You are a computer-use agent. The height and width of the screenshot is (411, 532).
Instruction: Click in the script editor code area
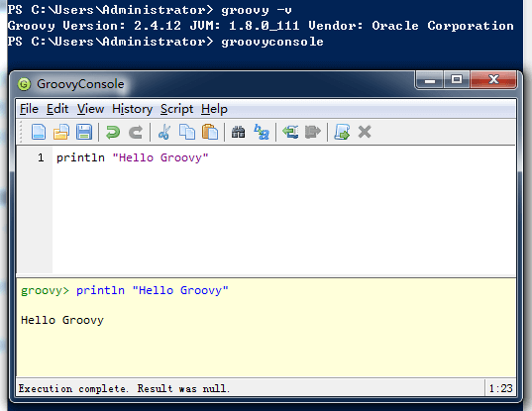pos(284,210)
